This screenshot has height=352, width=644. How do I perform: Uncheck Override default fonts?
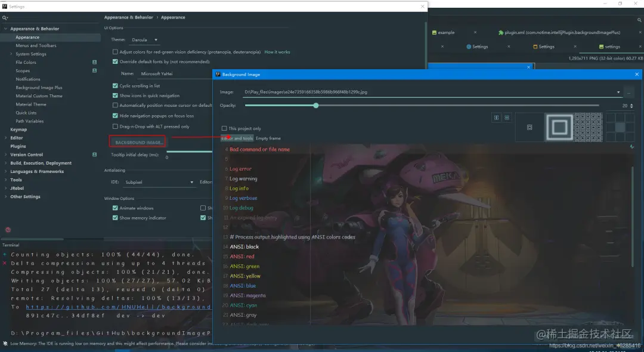click(x=115, y=61)
